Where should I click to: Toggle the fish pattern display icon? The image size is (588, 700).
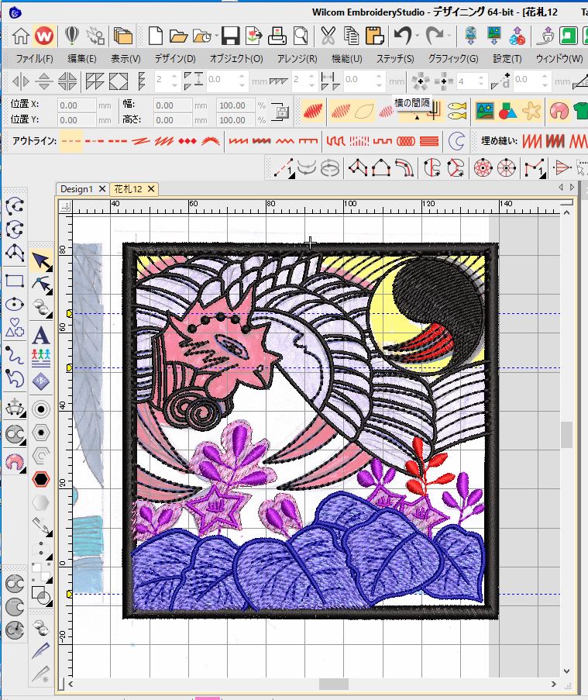click(457, 111)
